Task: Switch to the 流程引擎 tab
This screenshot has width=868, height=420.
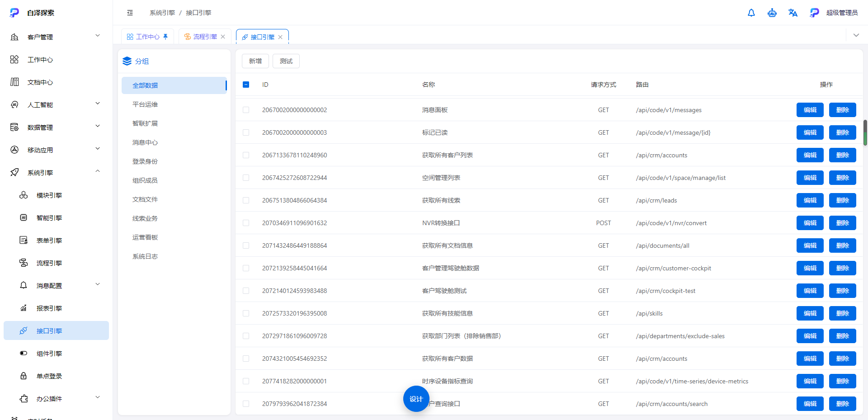Action: coord(205,37)
